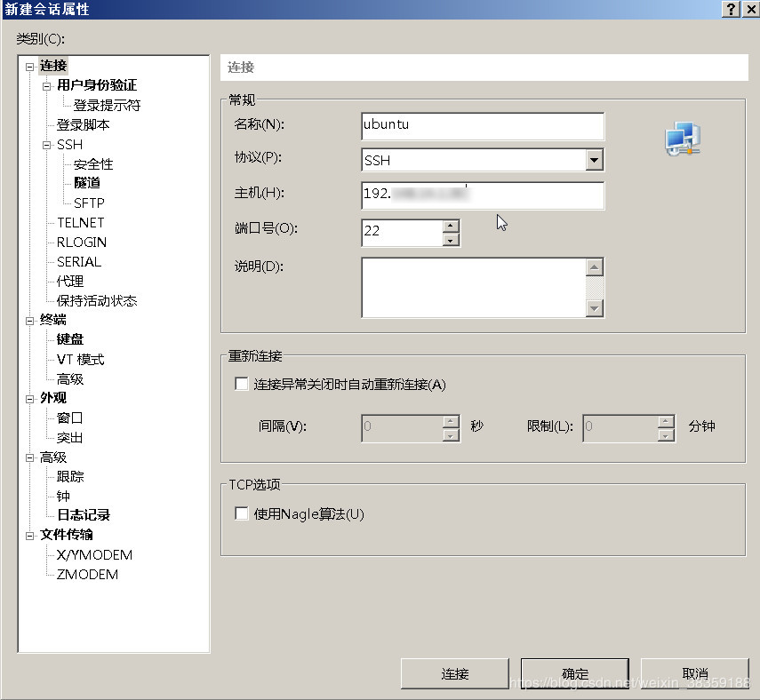Select 代理 proxy in the tree
Viewport: 760px width, 700px height.
[x=70, y=281]
